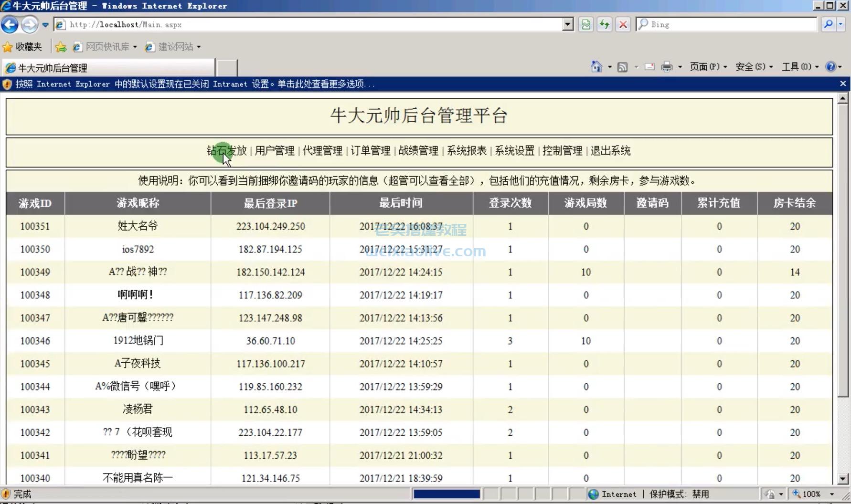Screen dimensions: 851x504
Task: Adjust zoom using the 100% control
Action: pyautogui.click(x=813, y=494)
